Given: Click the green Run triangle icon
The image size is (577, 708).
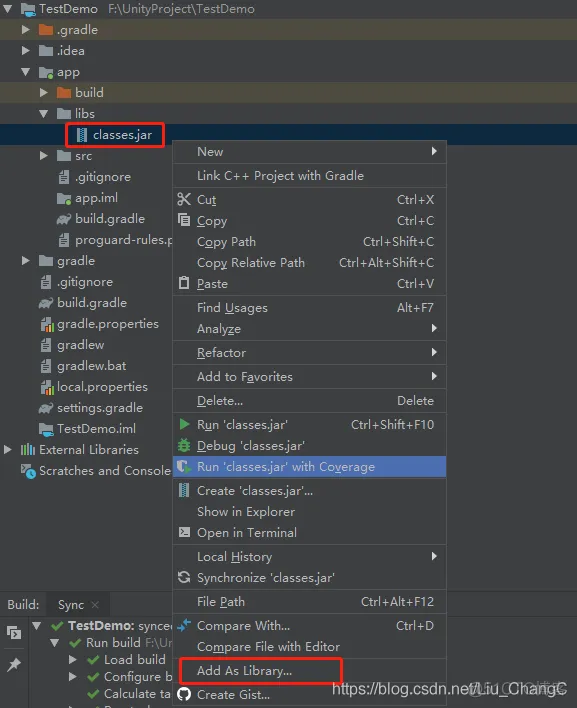Looking at the screenshot, I should [184, 424].
